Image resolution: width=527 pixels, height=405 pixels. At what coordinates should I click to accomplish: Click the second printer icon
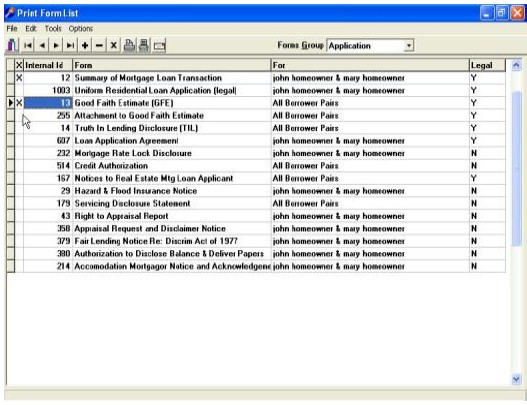144,45
